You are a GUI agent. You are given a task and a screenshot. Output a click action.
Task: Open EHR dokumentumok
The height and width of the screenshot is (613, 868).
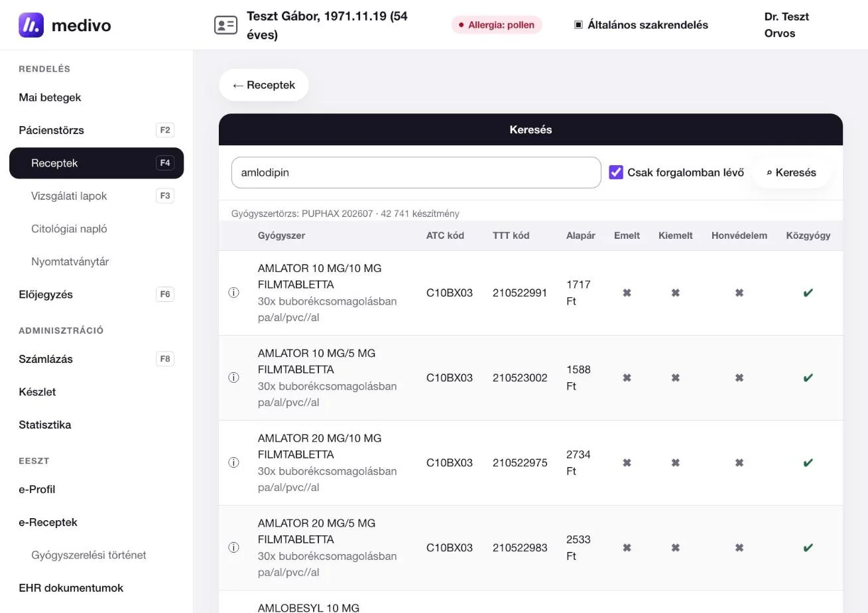pos(96,588)
